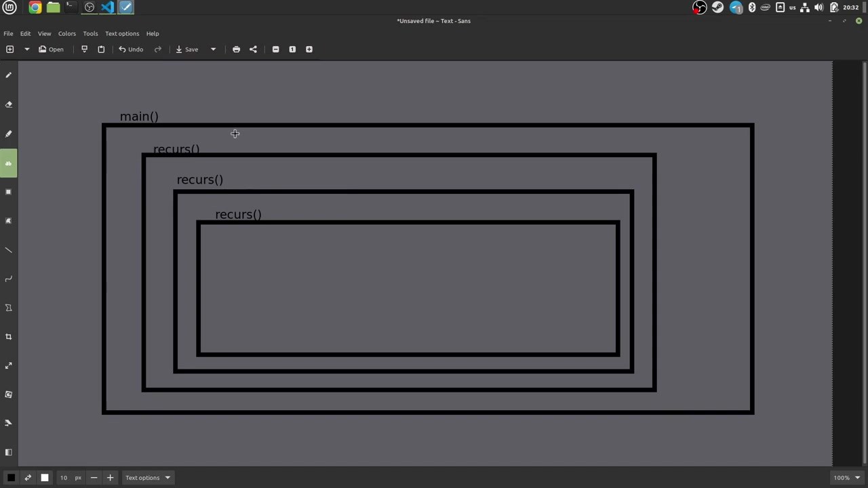Image resolution: width=868 pixels, height=488 pixels.
Task: Select the Eraser tool
Action: 9,104
